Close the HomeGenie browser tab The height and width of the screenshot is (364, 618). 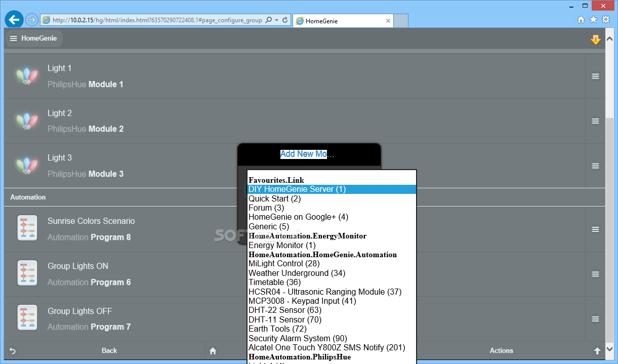pos(388,21)
